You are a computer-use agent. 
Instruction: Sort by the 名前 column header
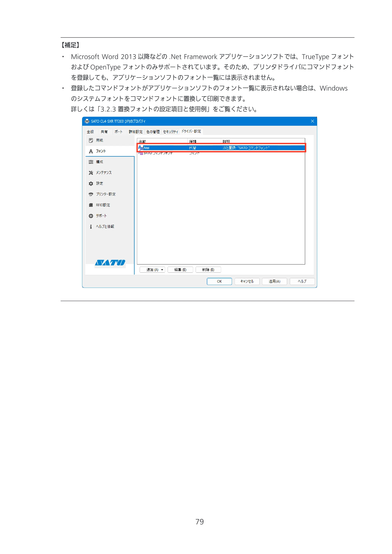[162, 141]
